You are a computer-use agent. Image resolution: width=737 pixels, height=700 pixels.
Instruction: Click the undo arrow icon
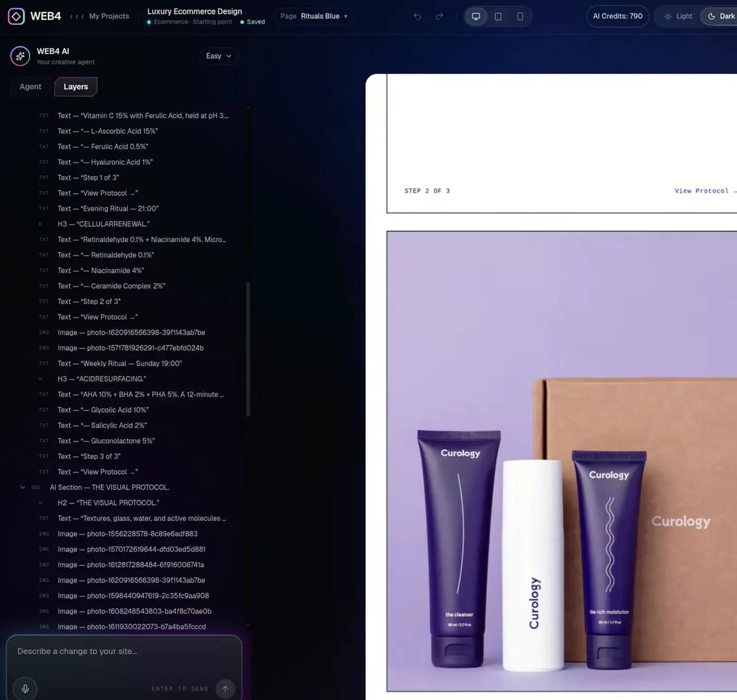[x=417, y=16]
